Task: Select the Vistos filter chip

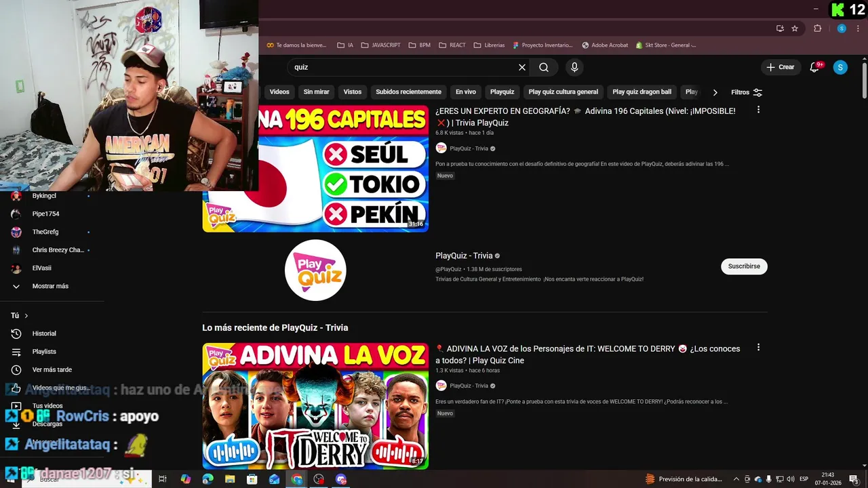Action: pyautogui.click(x=353, y=92)
